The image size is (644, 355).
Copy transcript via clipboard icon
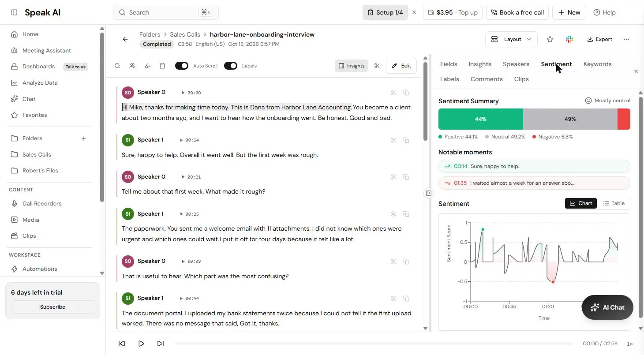162,66
